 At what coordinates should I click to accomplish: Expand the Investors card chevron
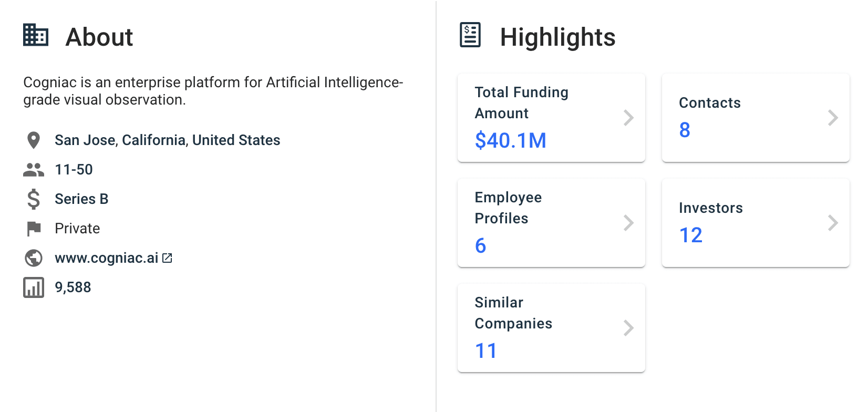tap(833, 223)
